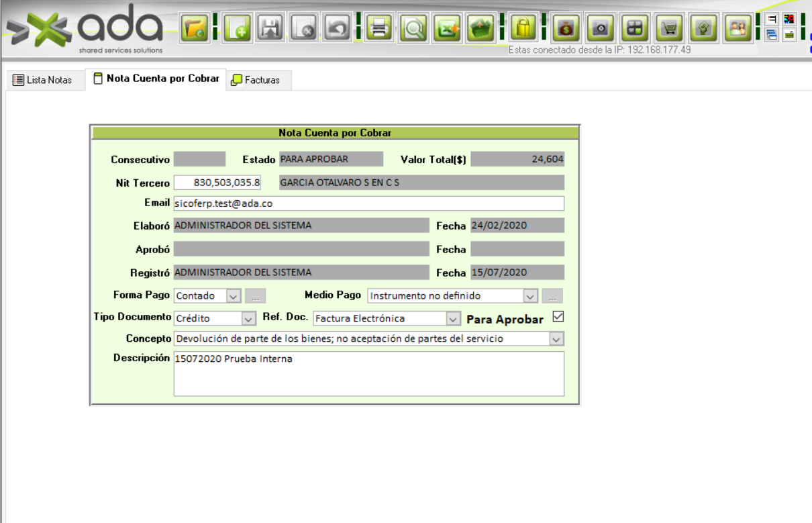Click the shopping cart toolbar icon
The image size is (812, 523).
[x=669, y=29]
